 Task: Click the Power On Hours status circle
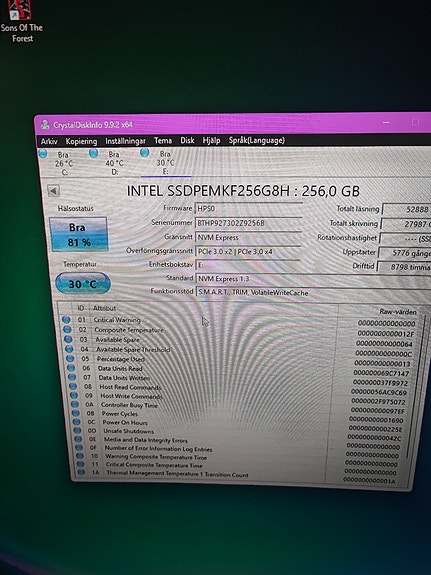(76, 422)
